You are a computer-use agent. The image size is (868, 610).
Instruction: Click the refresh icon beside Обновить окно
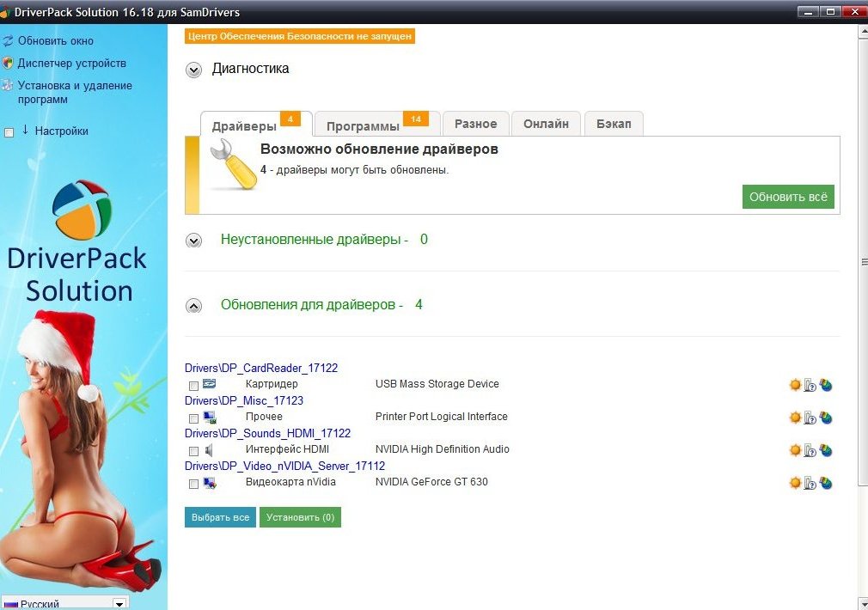click(8, 41)
